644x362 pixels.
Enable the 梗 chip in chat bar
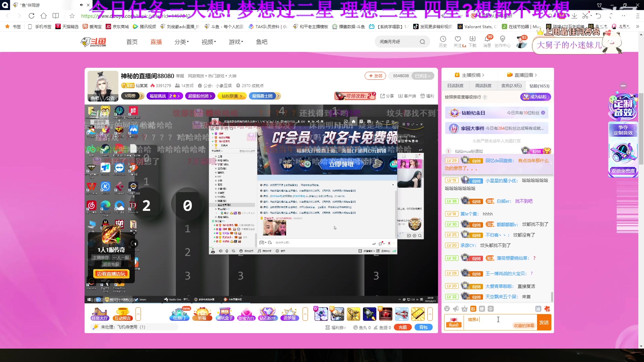(481, 309)
